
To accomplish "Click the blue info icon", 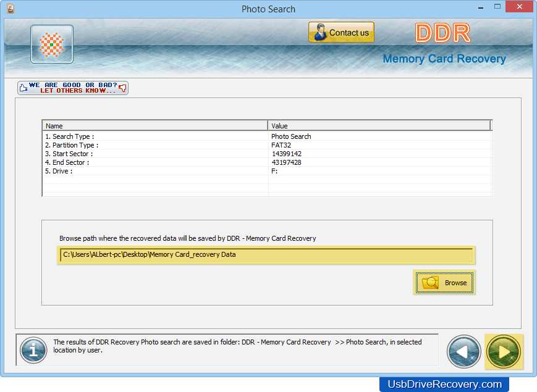I will point(33,350).
